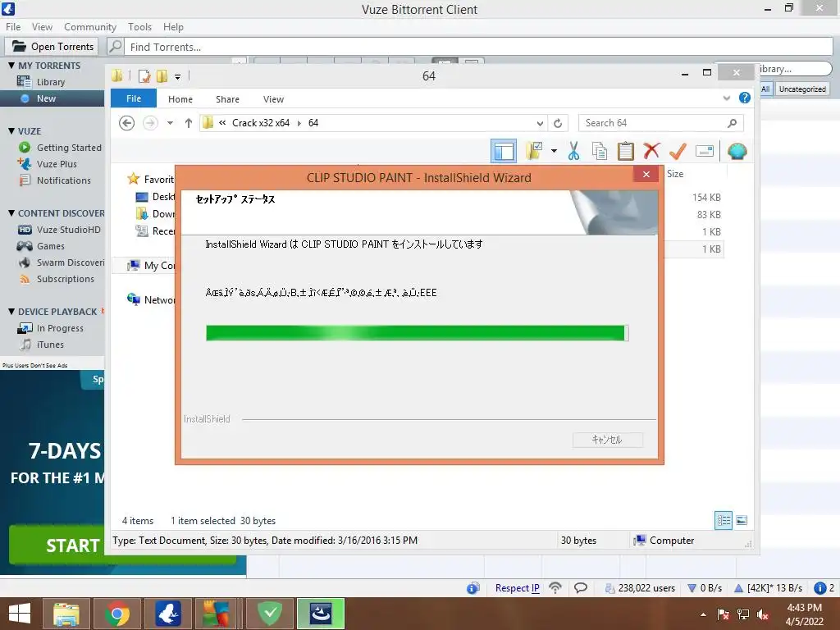Click the Vuze status bar wifi signal icon
This screenshot has width=840, height=630.
point(555,587)
